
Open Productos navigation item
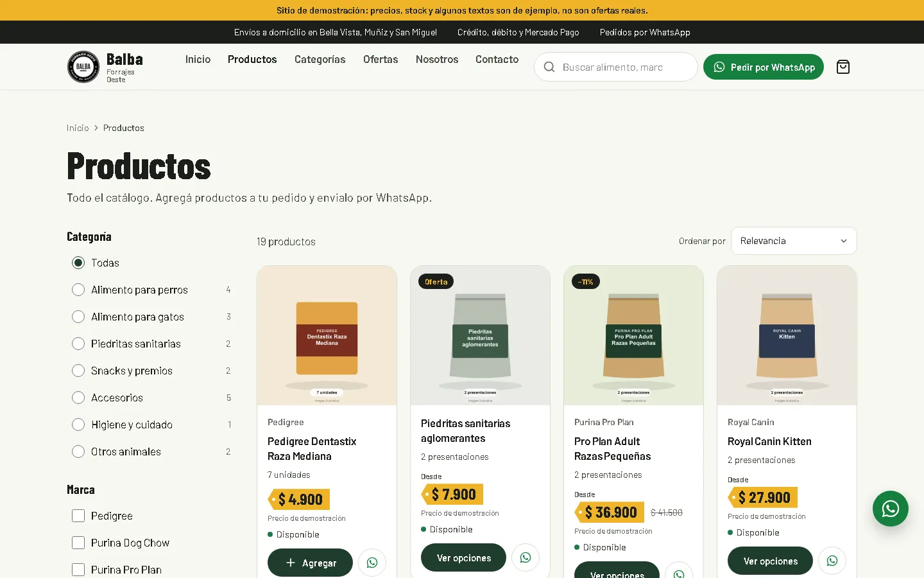click(252, 59)
